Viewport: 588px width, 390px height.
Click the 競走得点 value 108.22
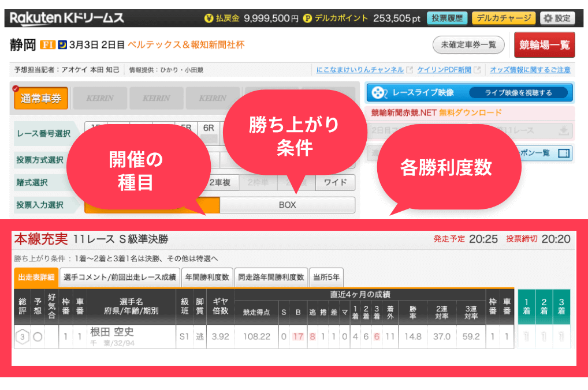(x=256, y=337)
